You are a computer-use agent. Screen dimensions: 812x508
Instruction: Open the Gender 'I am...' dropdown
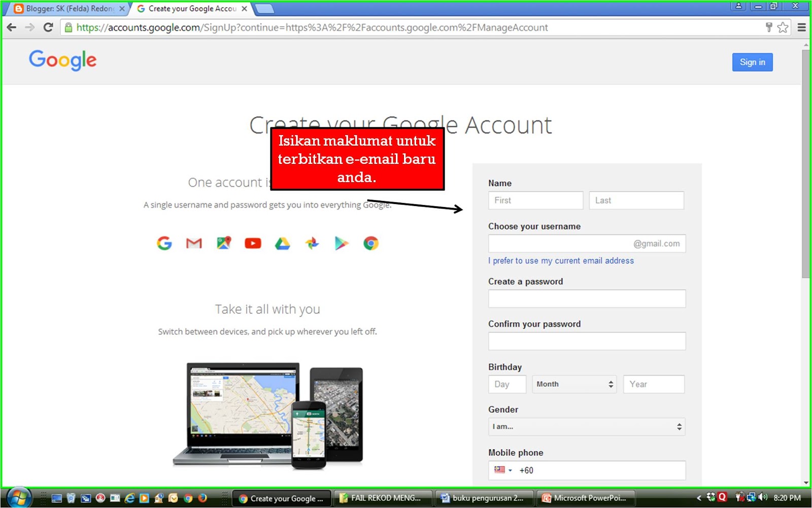click(x=587, y=427)
